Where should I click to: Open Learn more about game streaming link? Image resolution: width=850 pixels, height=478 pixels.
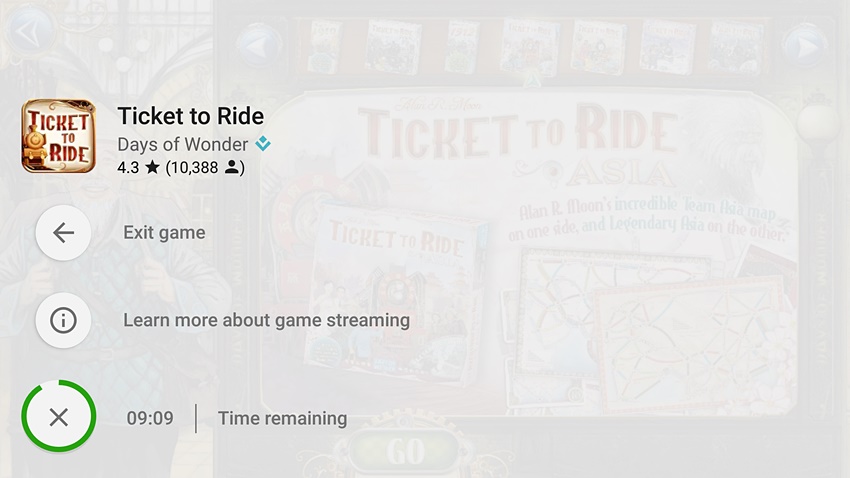click(x=266, y=320)
